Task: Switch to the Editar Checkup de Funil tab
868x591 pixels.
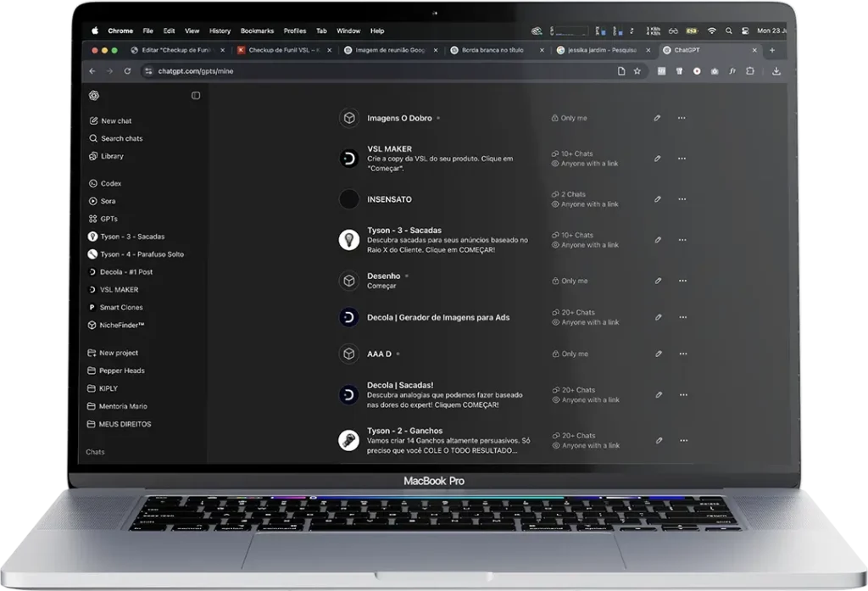Action: pyautogui.click(x=177, y=50)
